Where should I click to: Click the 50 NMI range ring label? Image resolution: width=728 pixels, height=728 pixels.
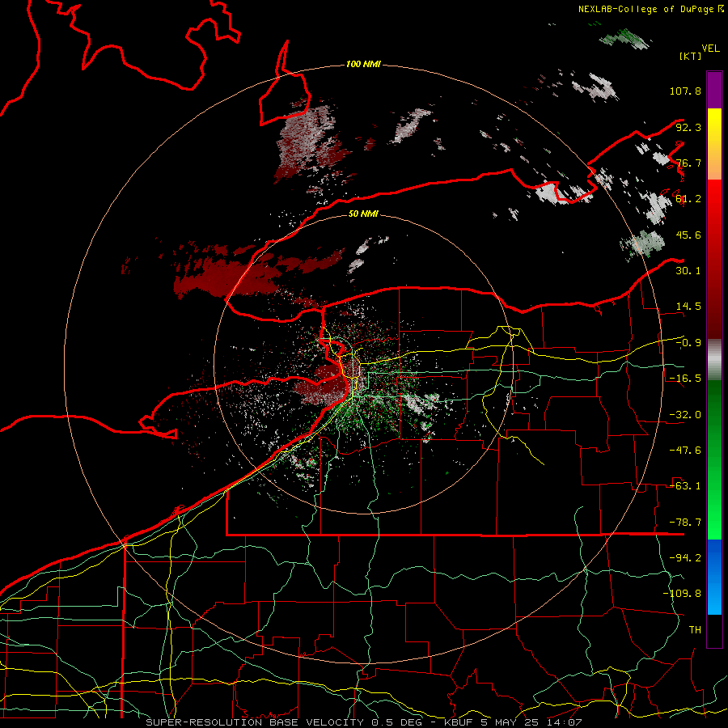pos(363,214)
